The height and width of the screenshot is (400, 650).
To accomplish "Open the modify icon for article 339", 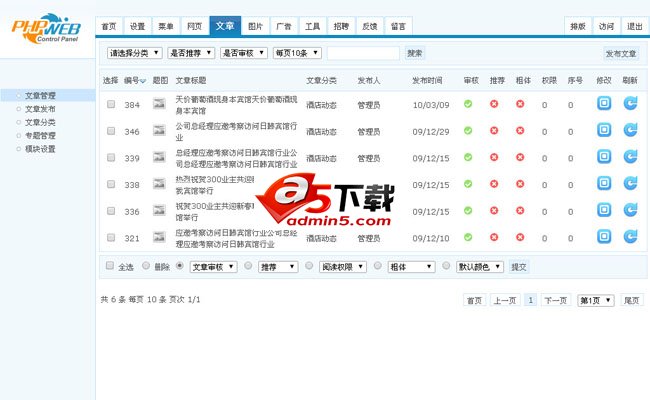I will (x=604, y=157).
